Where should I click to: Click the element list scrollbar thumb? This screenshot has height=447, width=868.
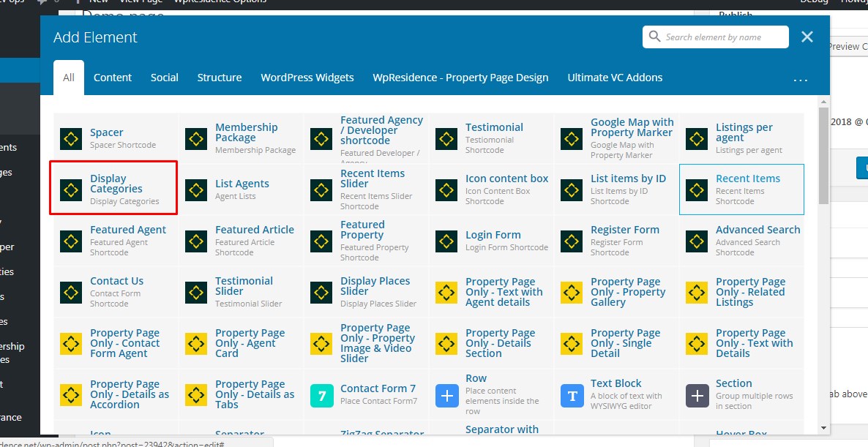coord(823,155)
